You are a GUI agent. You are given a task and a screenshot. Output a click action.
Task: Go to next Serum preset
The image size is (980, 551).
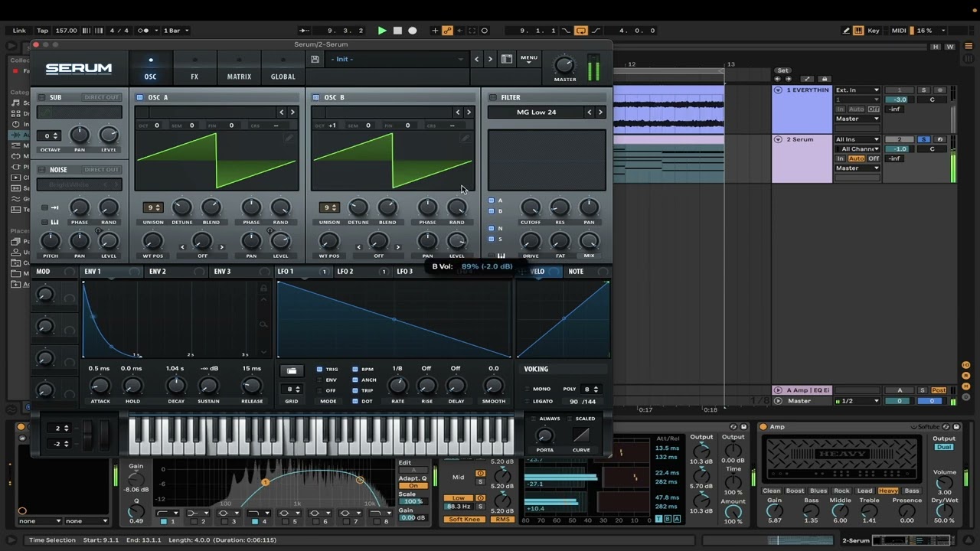click(490, 59)
